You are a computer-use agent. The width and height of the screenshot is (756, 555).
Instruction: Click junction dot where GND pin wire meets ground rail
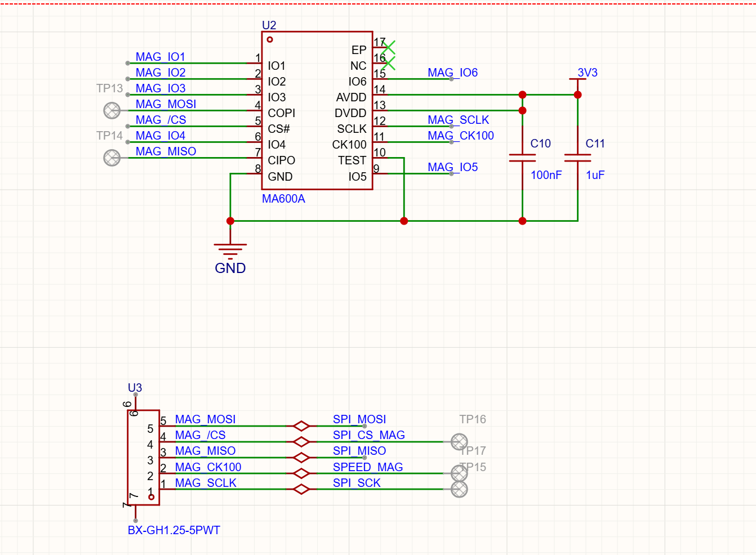click(230, 221)
